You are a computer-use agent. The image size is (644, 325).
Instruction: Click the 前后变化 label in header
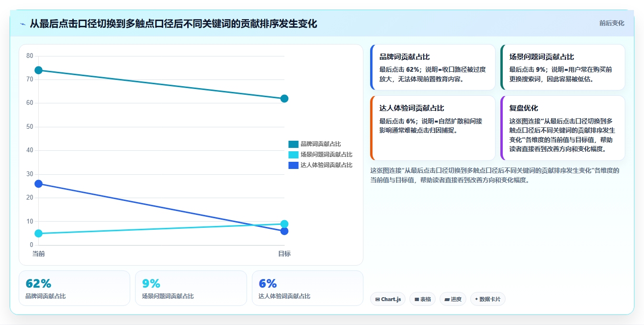pyautogui.click(x=611, y=23)
